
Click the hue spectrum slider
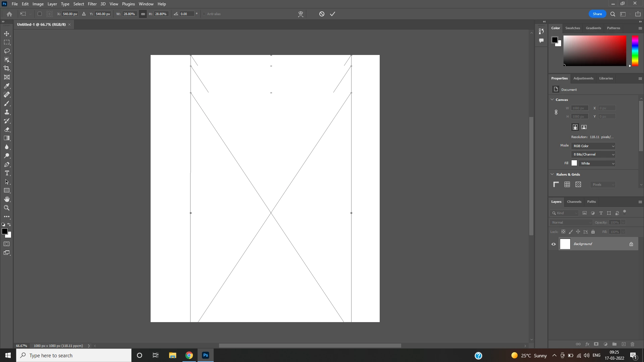click(635, 51)
